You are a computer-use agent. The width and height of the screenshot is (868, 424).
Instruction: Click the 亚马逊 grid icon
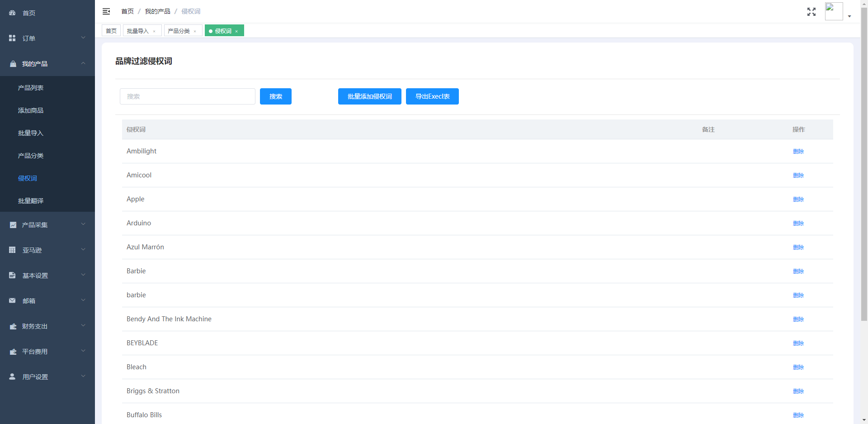click(x=12, y=250)
